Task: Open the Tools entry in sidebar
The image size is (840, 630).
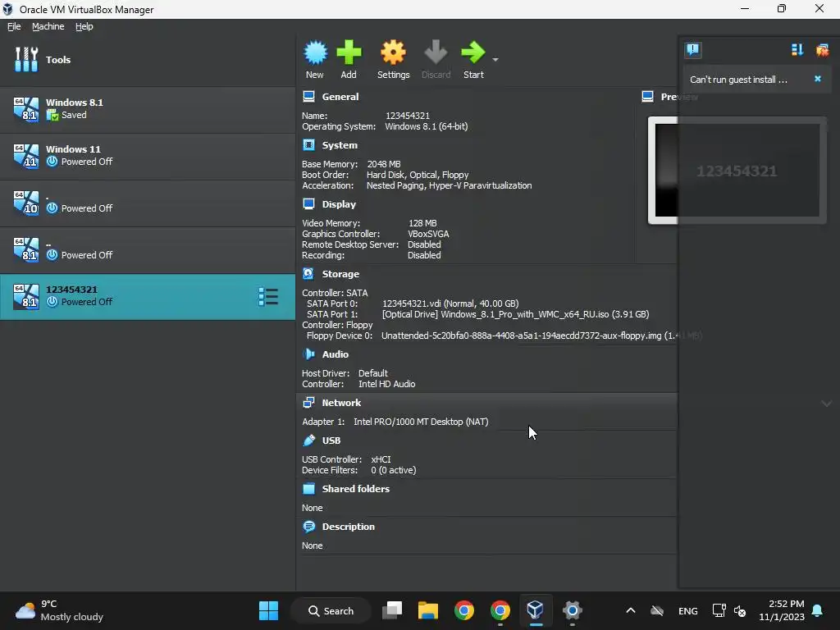Action: coord(148,59)
